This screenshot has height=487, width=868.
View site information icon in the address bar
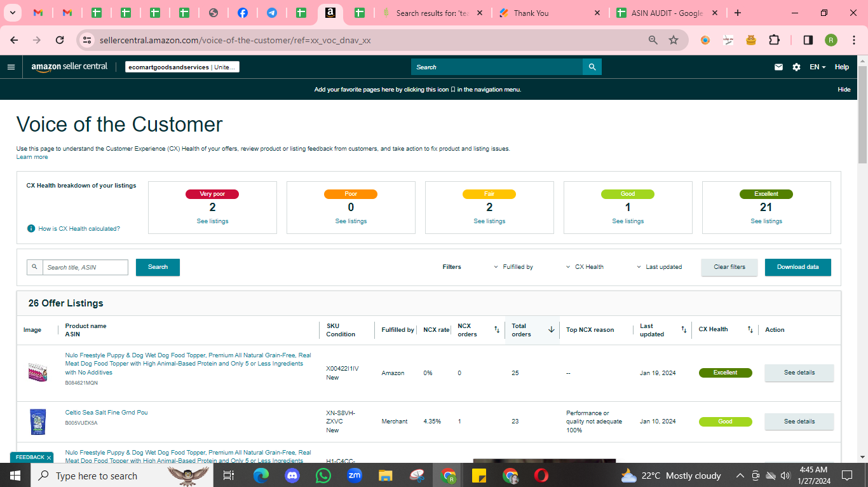(87, 40)
